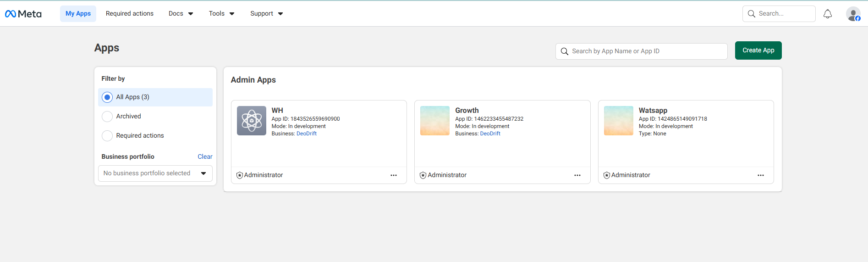Select the All Apps (3) radio button
868x262 pixels.
coord(107,97)
